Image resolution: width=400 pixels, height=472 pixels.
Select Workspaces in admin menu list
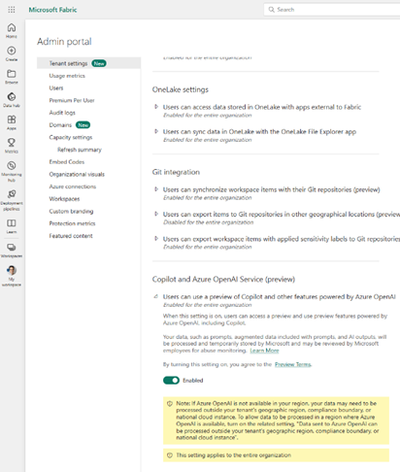(x=64, y=199)
